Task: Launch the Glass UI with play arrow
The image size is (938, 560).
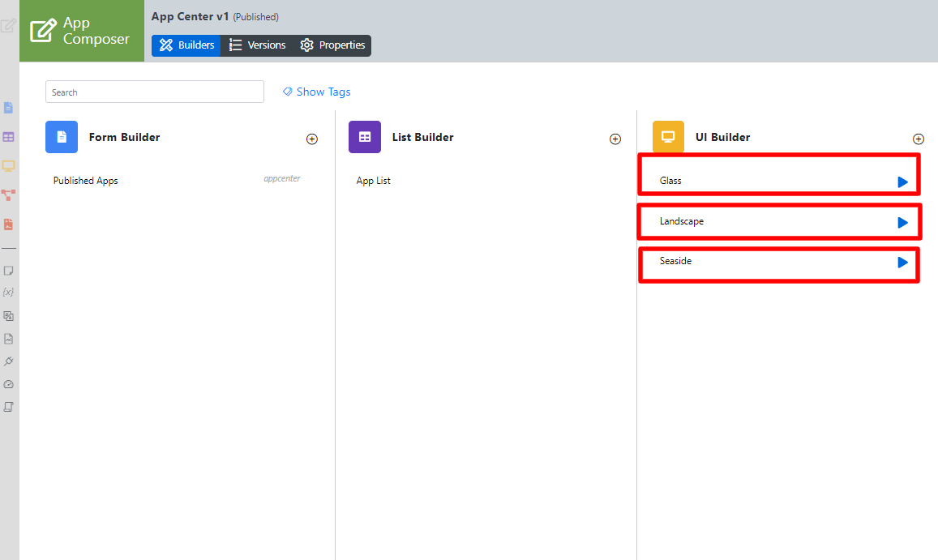Action: [902, 182]
